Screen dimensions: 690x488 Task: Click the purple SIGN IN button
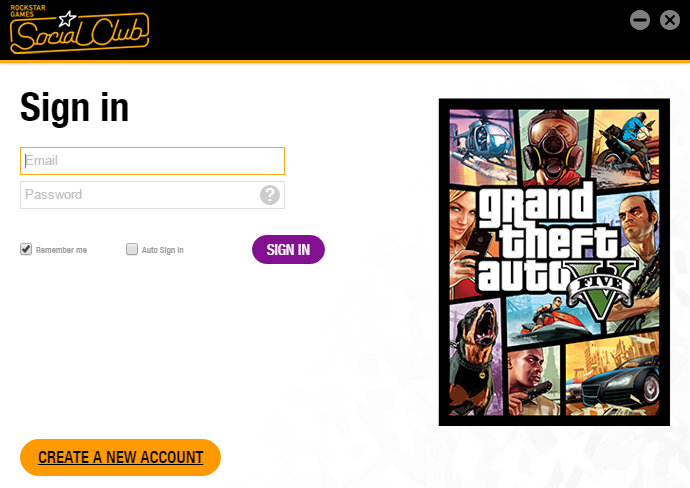288,250
